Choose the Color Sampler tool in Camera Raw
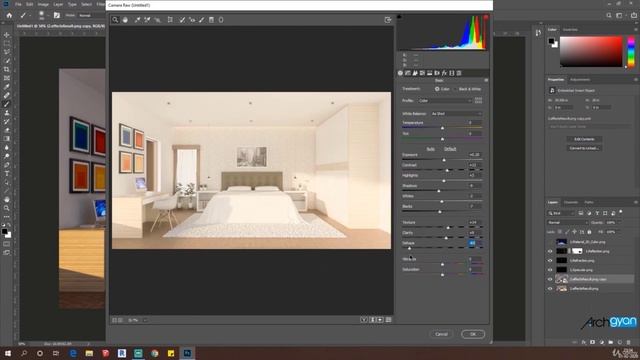Screen dimensions: 640x360 [x=147, y=20]
